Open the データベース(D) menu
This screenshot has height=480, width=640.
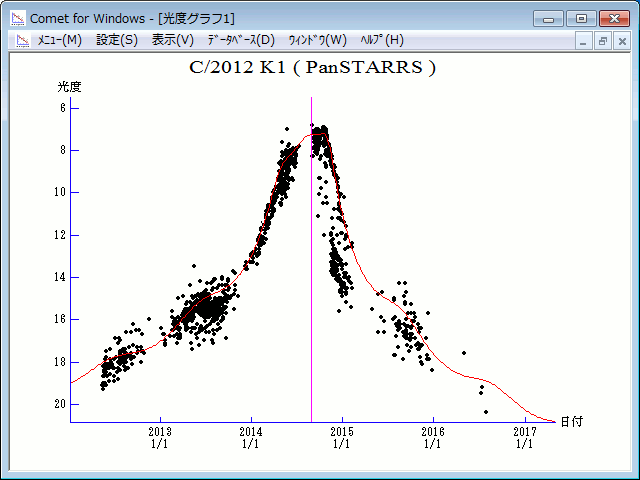(x=241, y=40)
